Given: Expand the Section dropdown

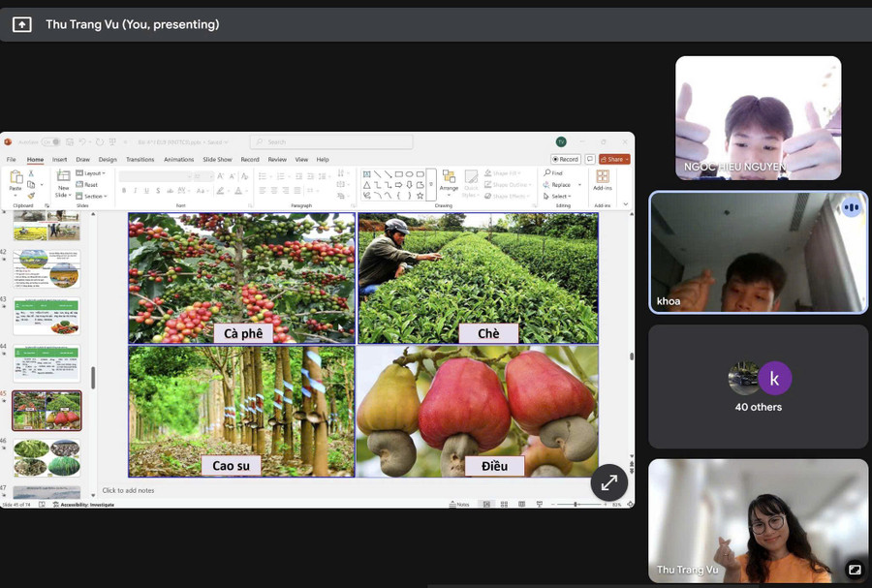Looking at the screenshot, I should [94, 196].
